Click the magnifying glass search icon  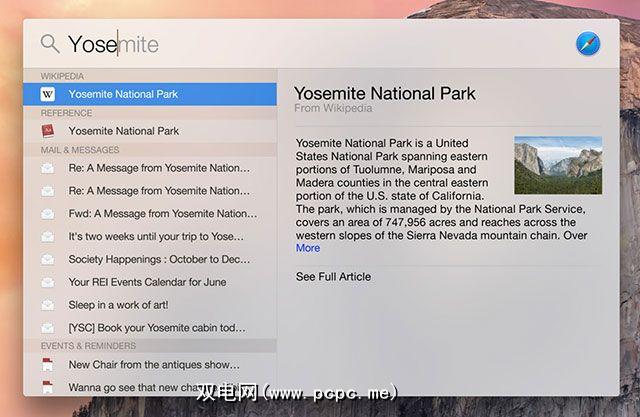[49, 43]
